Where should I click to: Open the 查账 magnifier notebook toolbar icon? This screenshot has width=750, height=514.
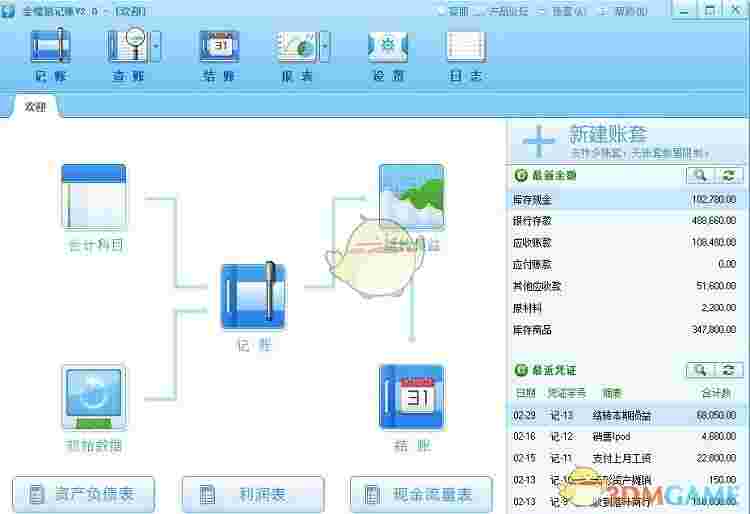128,46
